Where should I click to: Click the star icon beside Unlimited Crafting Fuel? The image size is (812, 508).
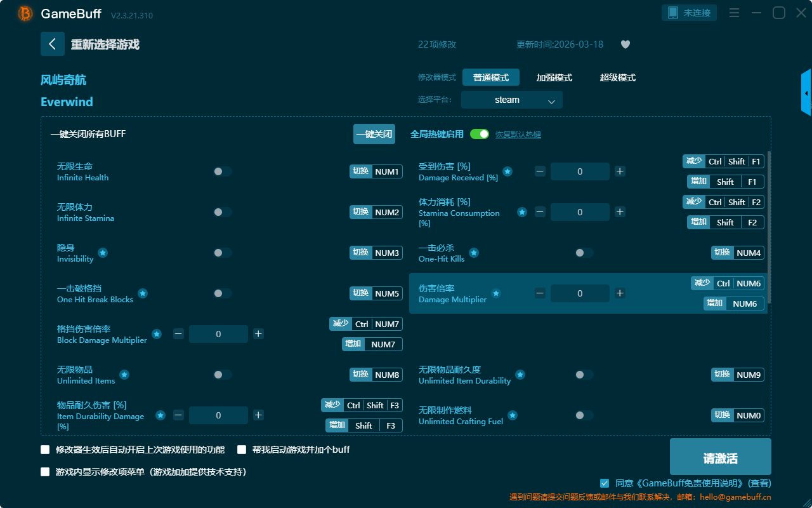(x=513, y=415)
